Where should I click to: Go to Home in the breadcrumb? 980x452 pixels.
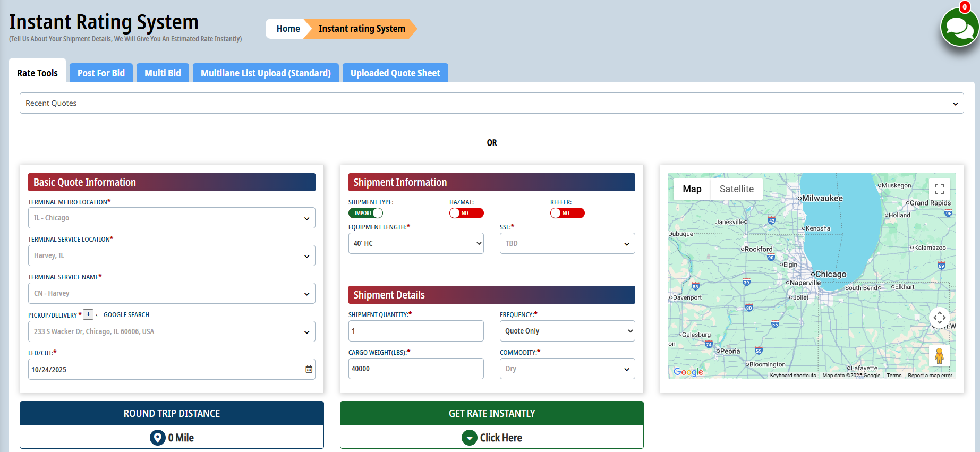[288, 29]
